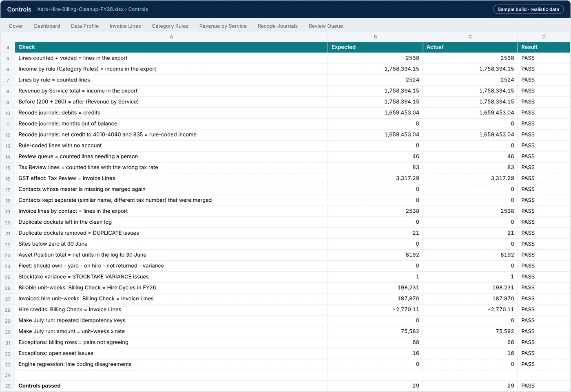Switch to the Dashboard tab

[x=47, y=26]
